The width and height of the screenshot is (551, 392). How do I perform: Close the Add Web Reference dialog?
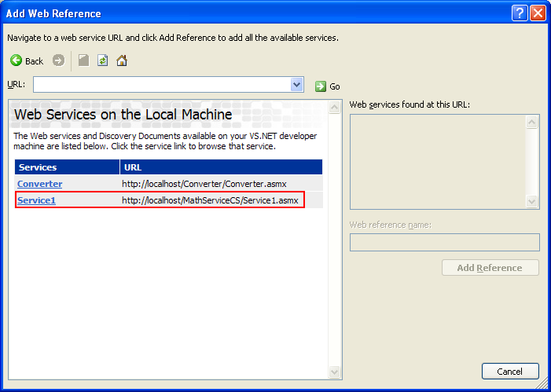point(538,13)
